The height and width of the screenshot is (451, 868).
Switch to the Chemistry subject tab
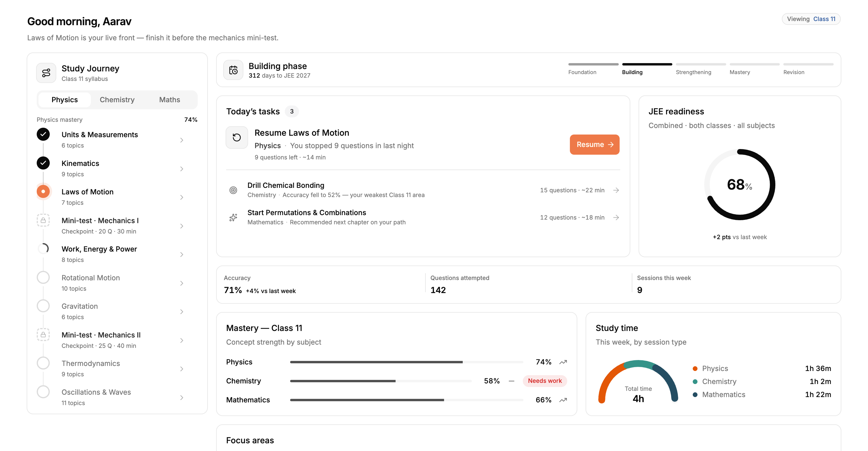tap(117, 100)
